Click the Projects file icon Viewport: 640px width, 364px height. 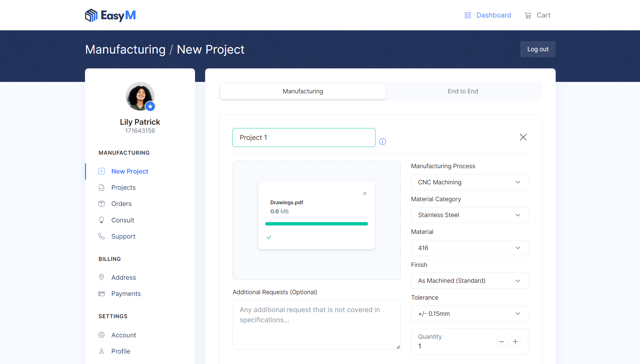pyautogui.click(x=102, y=187)
